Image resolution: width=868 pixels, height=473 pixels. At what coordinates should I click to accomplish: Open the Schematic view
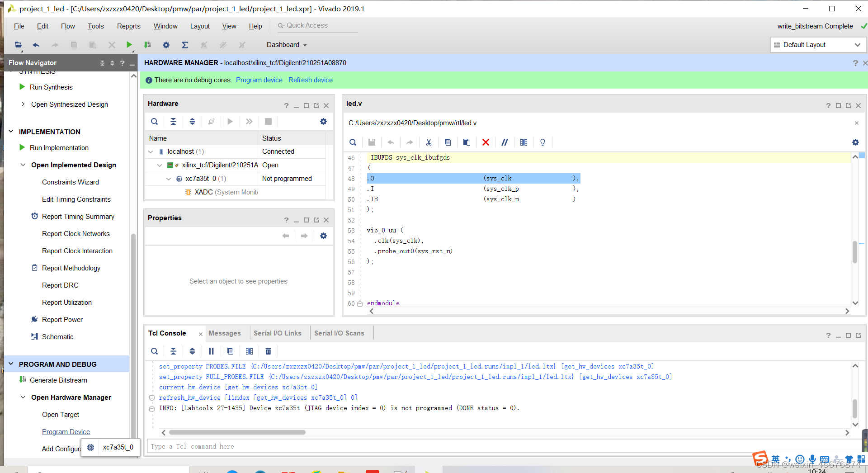pyautogui.click(x=57, y=337)
